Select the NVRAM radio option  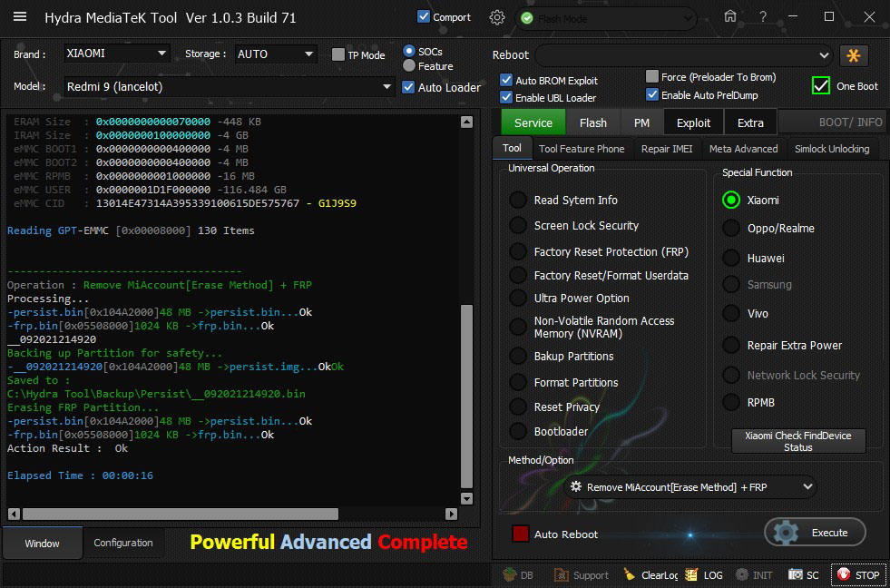[518, 327]
